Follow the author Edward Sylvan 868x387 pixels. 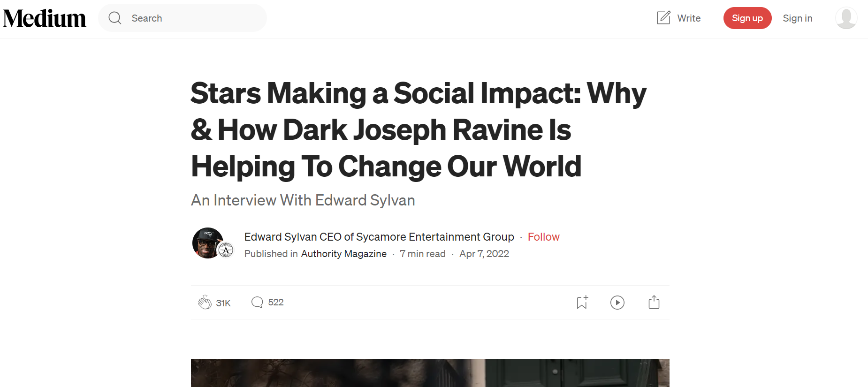[x=544, y=237]
